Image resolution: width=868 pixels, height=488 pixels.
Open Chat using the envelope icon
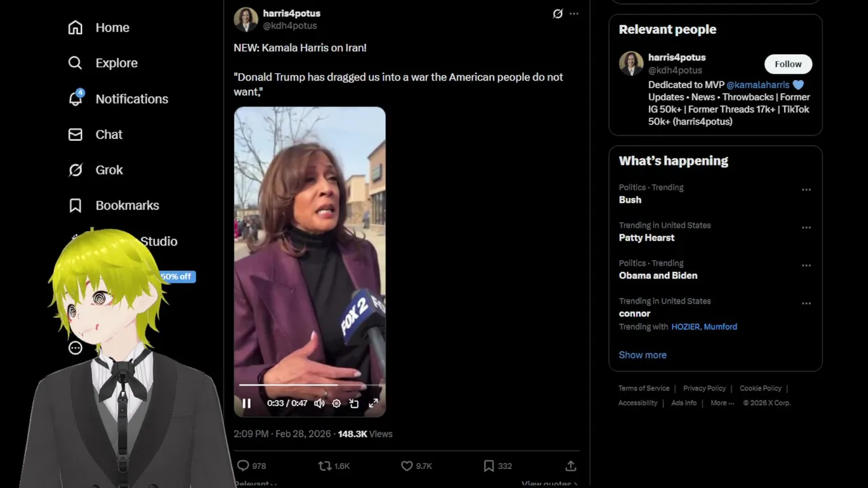pyautogui.click(x=75, y=134)
